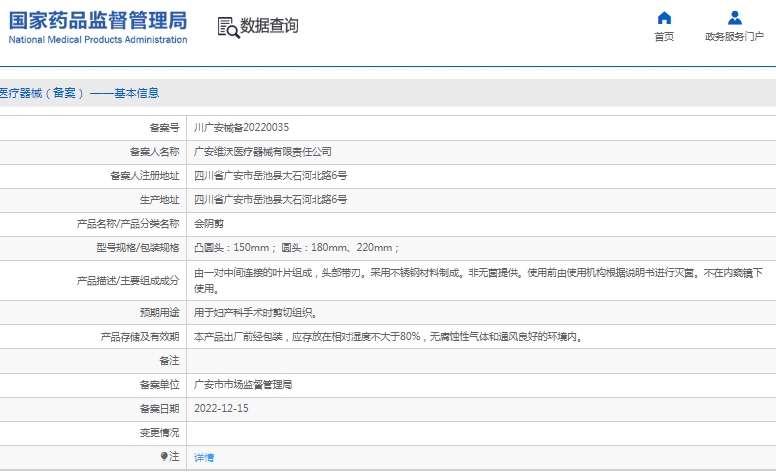Click the 数据查询 heading text
The height and width of the screenshot is (475, 776).
[269, 26]
